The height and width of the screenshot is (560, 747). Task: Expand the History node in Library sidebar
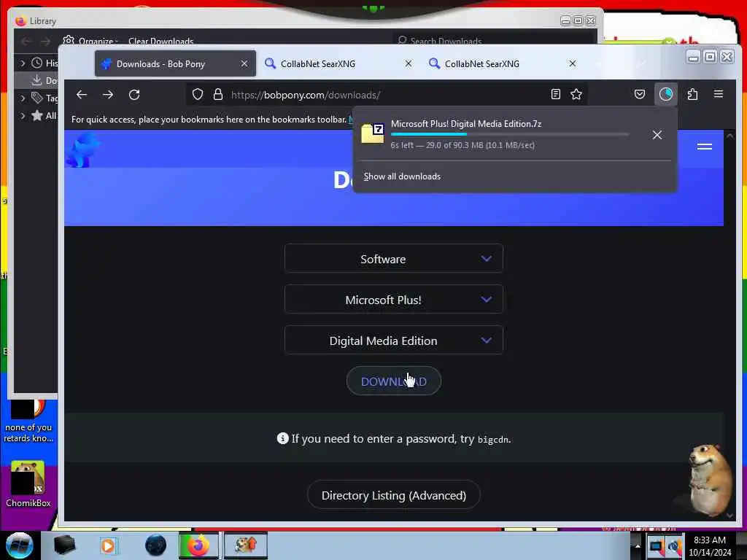(23, 63)
